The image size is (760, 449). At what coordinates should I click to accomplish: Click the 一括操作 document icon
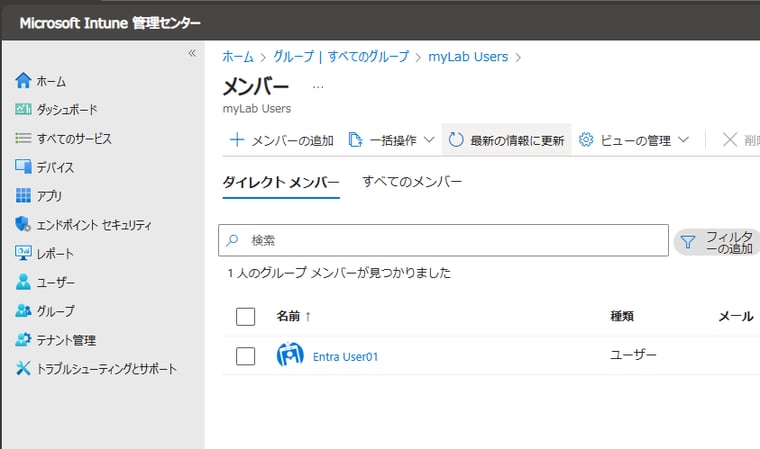[355, 140]
